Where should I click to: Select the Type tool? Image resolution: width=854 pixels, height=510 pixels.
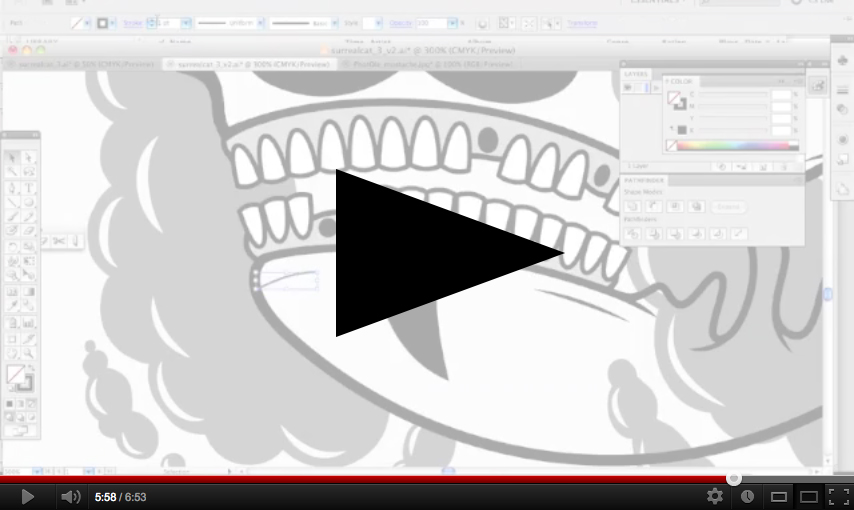pos(29,188)
